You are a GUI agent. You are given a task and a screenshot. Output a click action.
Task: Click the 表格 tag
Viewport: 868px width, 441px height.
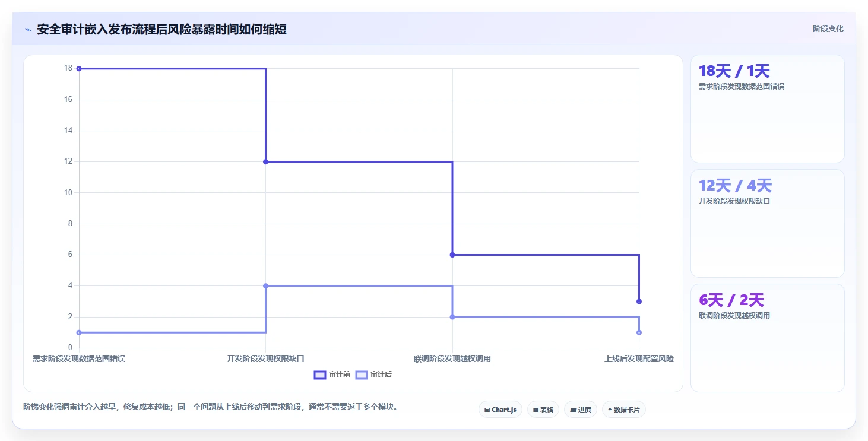click(x=543, y=410)
